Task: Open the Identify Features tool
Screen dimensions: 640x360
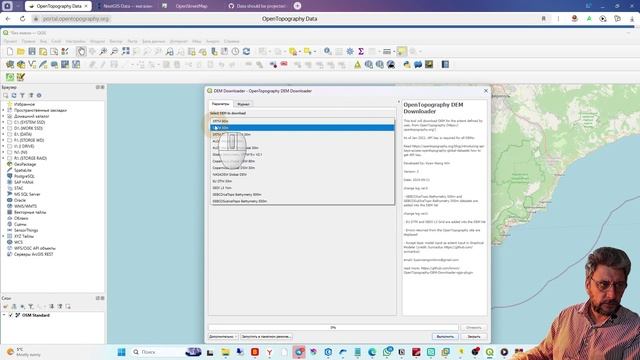Action: tap(327, 51)
